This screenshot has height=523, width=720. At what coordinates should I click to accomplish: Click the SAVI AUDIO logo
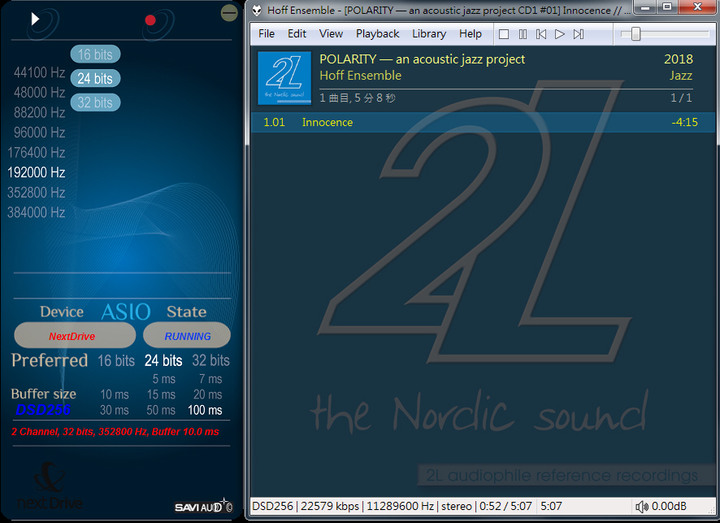[x=203, y=506]
